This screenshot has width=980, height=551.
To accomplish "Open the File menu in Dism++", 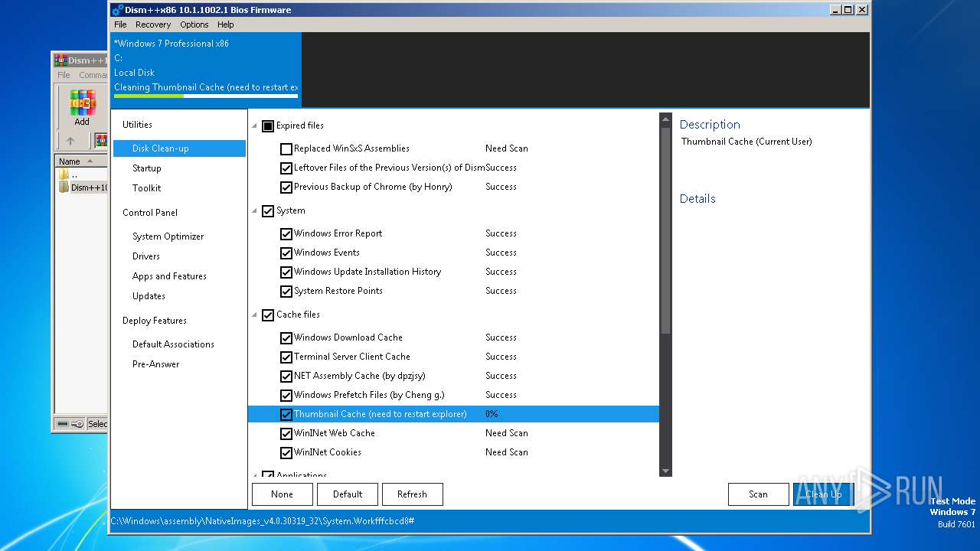I will click(120, 24).
